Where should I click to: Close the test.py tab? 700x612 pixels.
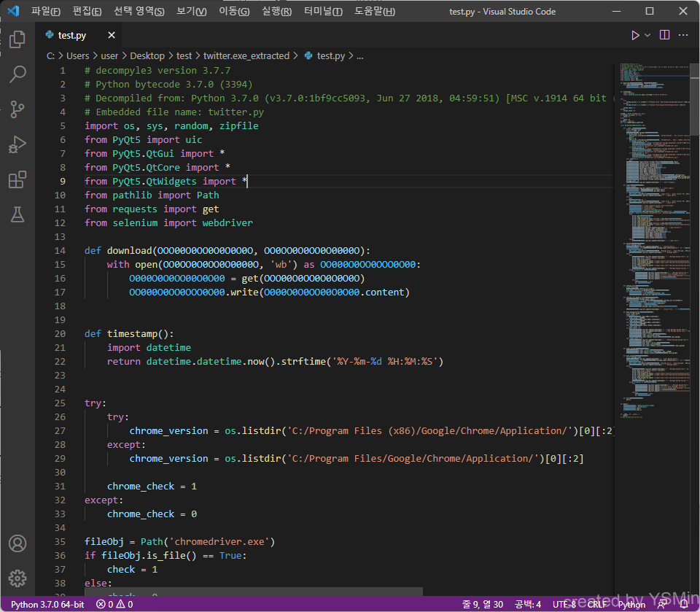pyautogui.click(x=112, y=35)
